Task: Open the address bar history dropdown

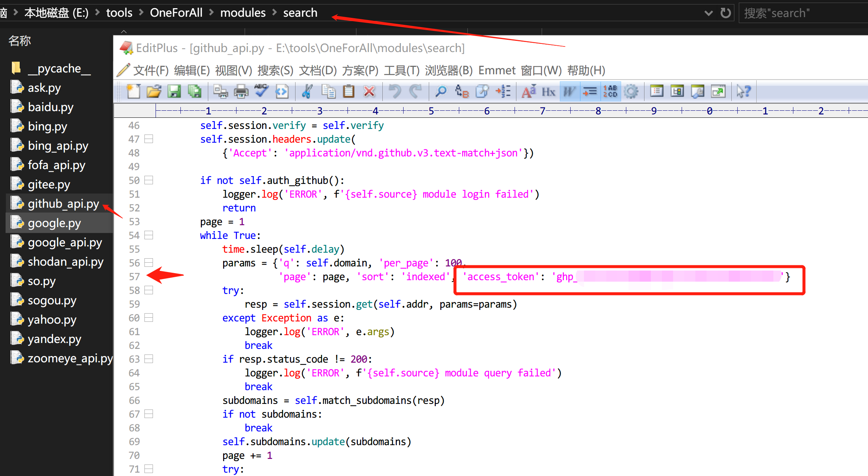Action: 708,12
